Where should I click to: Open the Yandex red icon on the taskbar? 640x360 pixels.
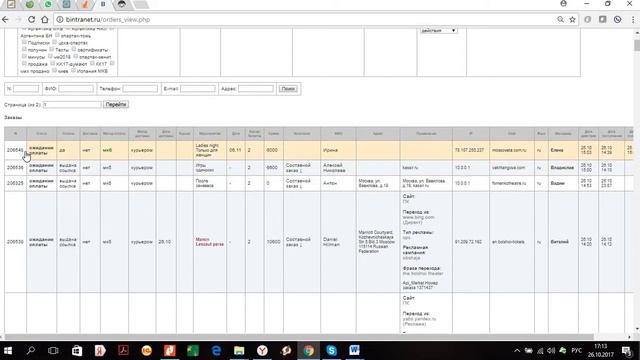click(x=100, y=350)
